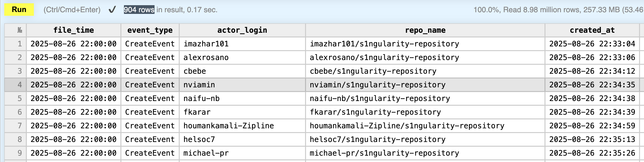
Task: Click the file_time cell in nviamin's row
Action: 74,85
